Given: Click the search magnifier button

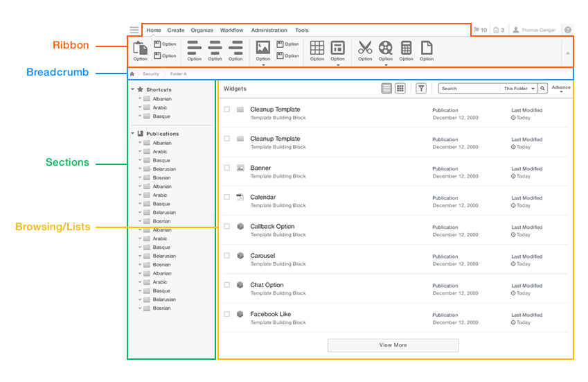Looking at the screenshot, I should tap(543, 89).
